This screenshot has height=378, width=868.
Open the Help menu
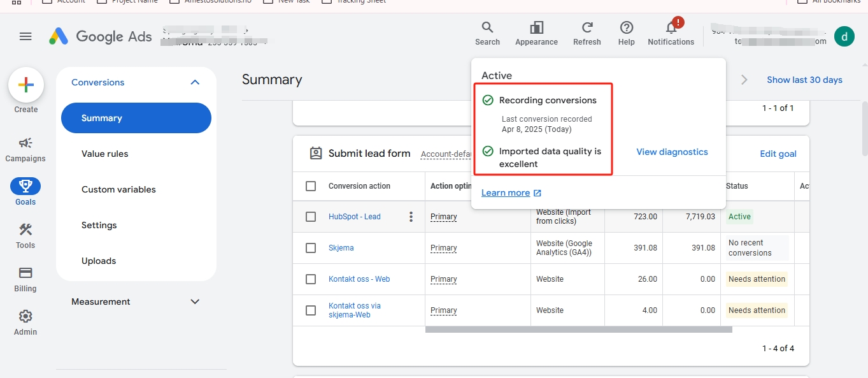pyautogui.click(x=627, y=33)
